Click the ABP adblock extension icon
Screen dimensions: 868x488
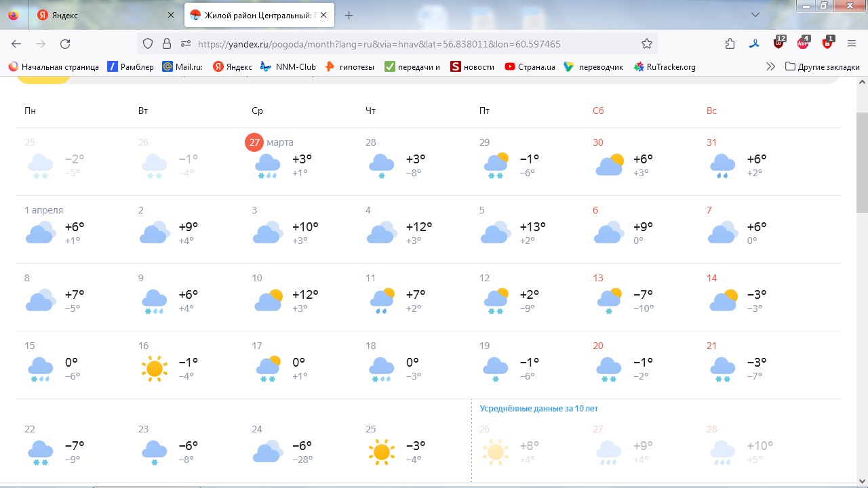point(803,43)
